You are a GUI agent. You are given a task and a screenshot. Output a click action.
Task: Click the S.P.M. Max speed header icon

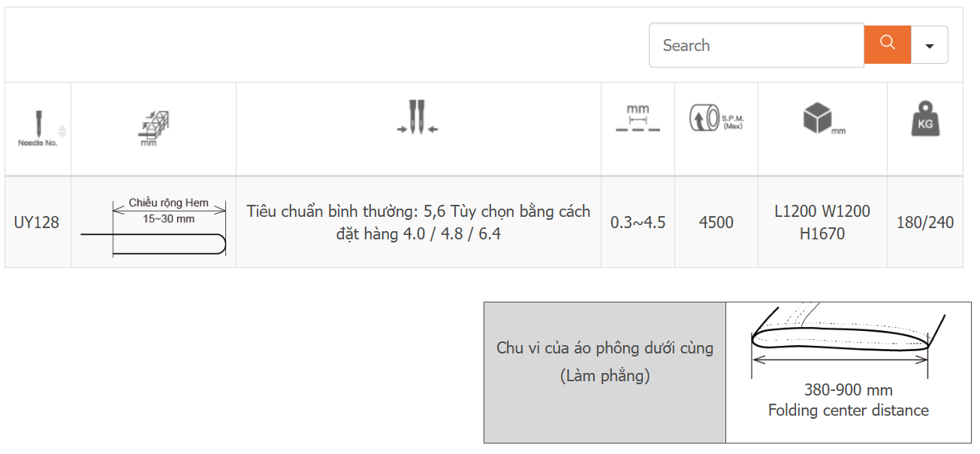click(x=716, y=119)
